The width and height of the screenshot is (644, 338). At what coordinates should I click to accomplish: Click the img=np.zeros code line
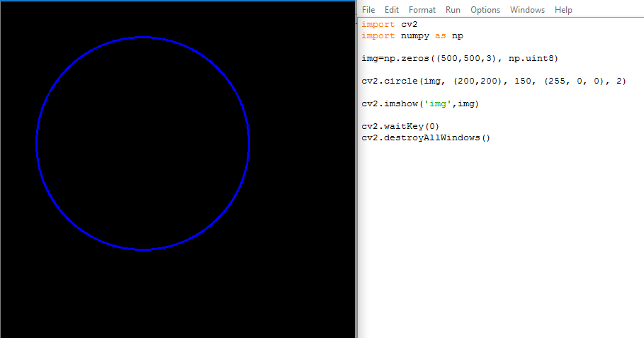[460, 58]
